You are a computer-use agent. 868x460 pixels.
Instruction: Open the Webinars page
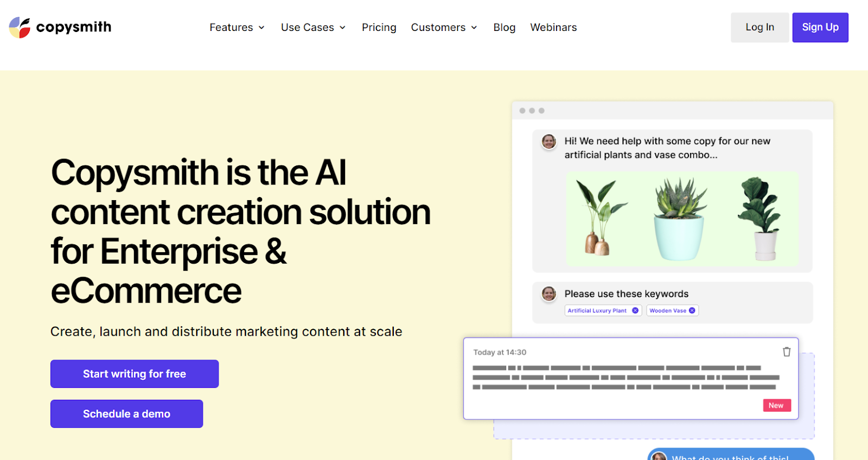553,27
